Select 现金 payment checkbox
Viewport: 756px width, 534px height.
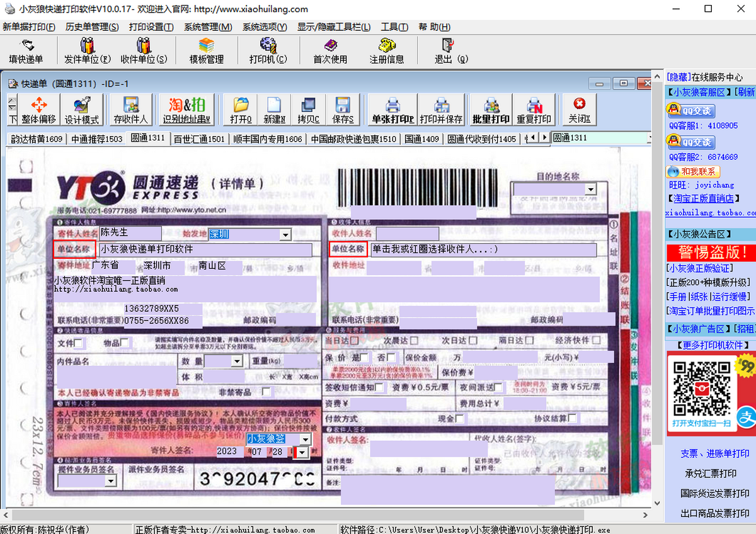pyautogui.click(x=460, y=418)
